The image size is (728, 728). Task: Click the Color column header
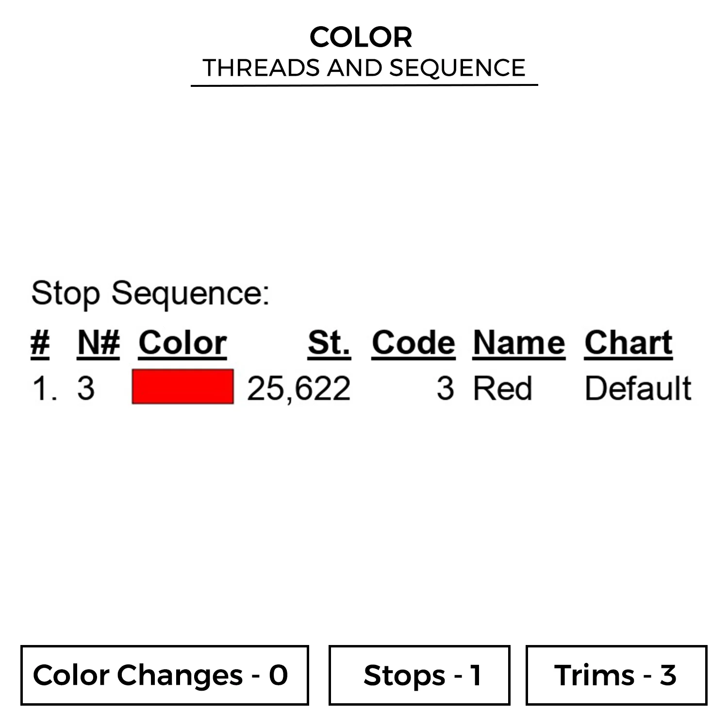182,343
